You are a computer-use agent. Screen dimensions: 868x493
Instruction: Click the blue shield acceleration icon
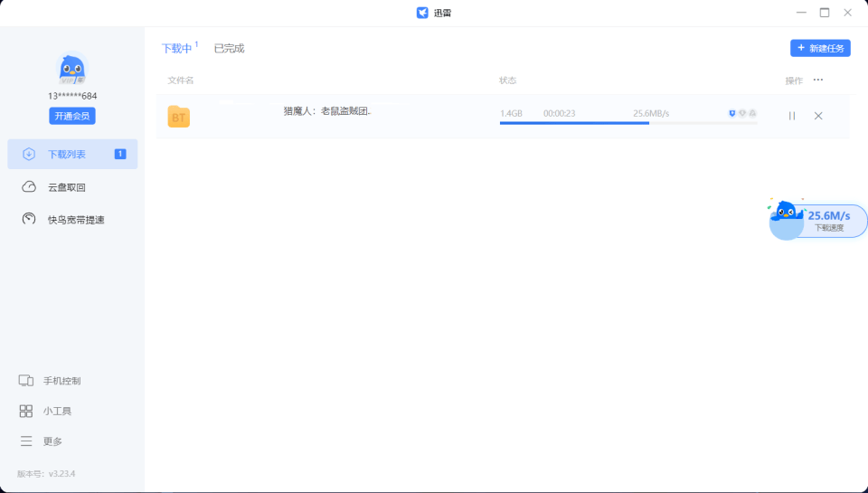point(731,113)
